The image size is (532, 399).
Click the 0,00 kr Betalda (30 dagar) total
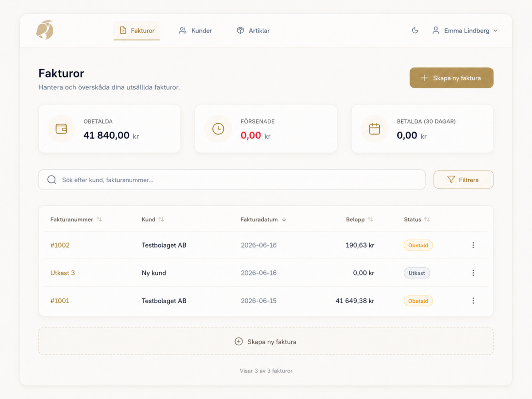[412, 136]
